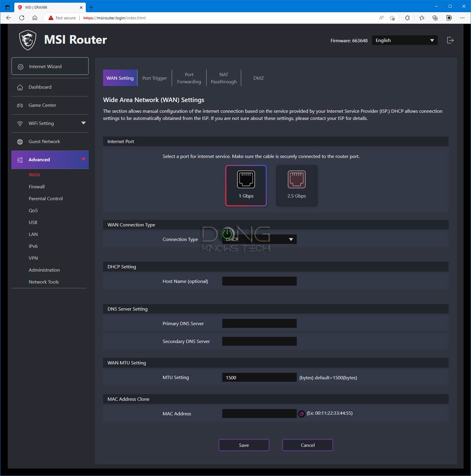Refresh the browser page
The width and height of the screenshot is (471, 476).
tap(22, 18)
